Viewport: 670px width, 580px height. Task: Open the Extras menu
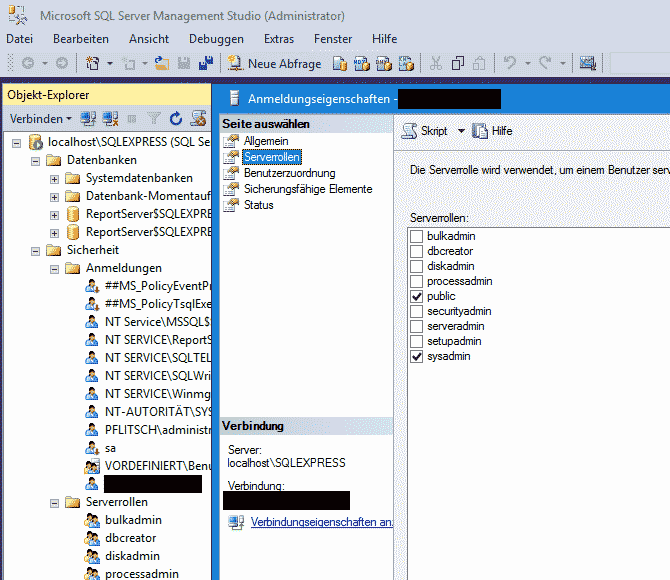tap(279, 39)
